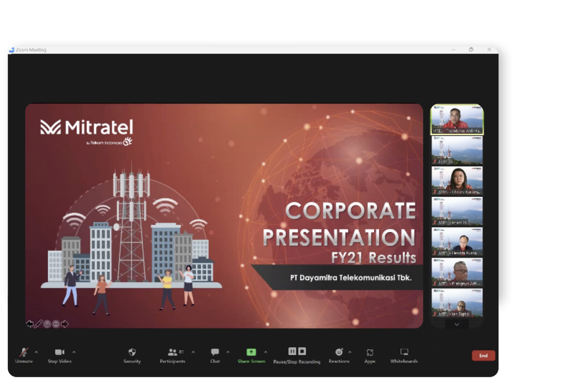The image size is (565, 392).
Task: Expand audio options next to Unmute
Action: pyautogui.click(x=36, y=352)
